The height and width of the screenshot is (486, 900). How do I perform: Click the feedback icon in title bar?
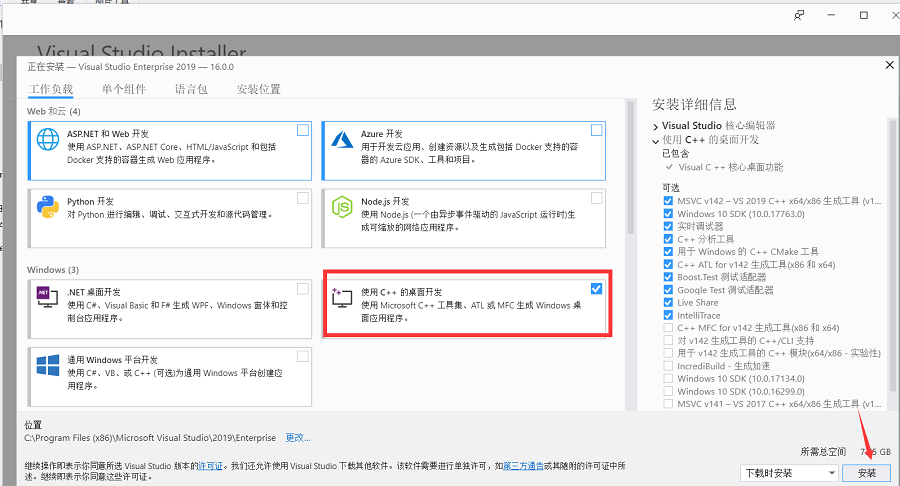[x=798, y=15]
